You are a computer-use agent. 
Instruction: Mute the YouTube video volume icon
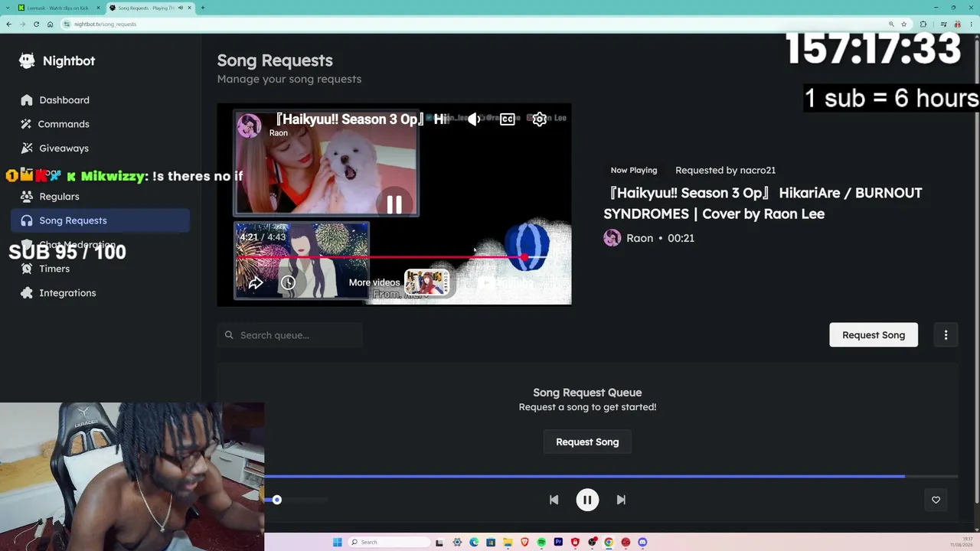point(475,119)
